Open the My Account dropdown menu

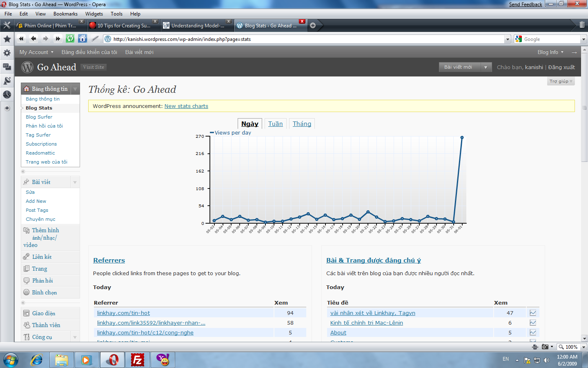pyautogui.click(x=36, y=52)
